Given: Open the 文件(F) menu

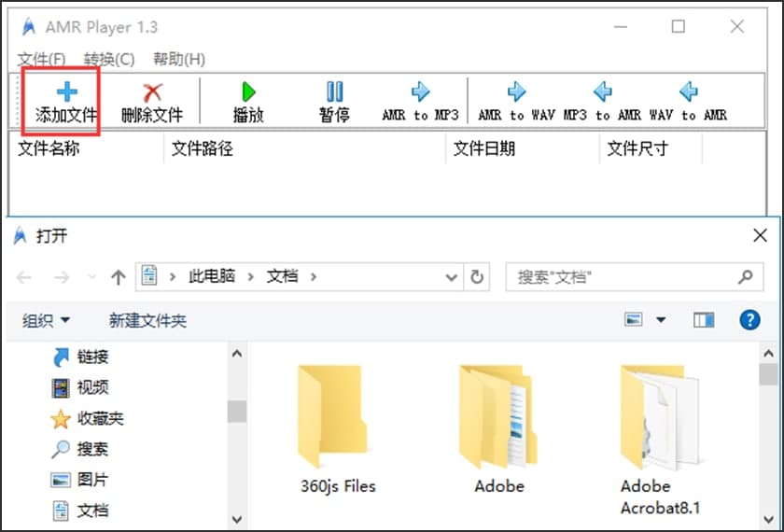Looking at the screenshot, I should tap(42, 60).
